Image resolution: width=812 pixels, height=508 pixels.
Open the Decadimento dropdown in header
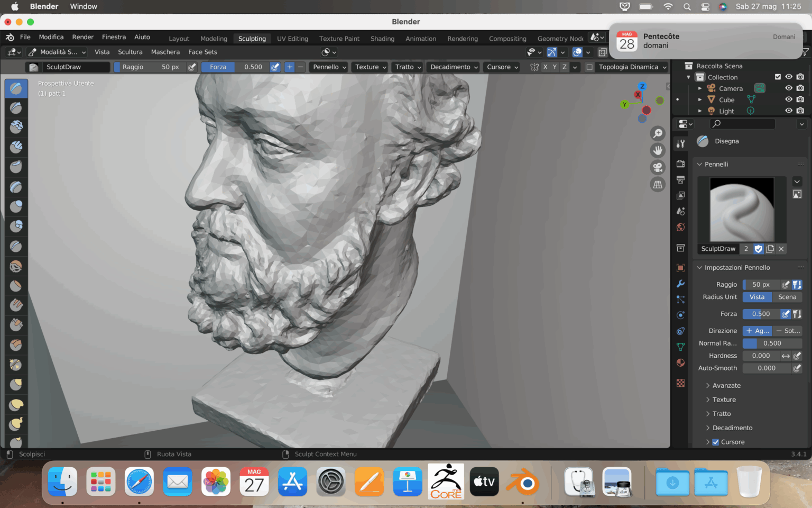454,67
